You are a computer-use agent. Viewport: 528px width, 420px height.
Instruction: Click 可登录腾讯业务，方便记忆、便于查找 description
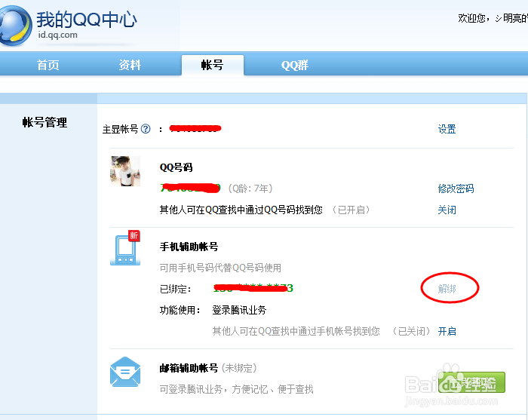tap(236, 389)
